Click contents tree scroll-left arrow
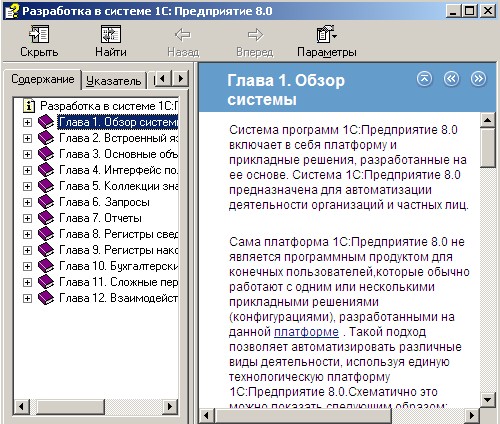 tap(21, 406)
